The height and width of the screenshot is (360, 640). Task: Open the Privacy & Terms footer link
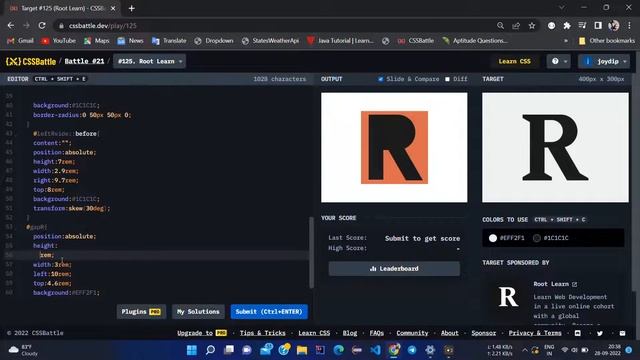(x=535, y=333)
